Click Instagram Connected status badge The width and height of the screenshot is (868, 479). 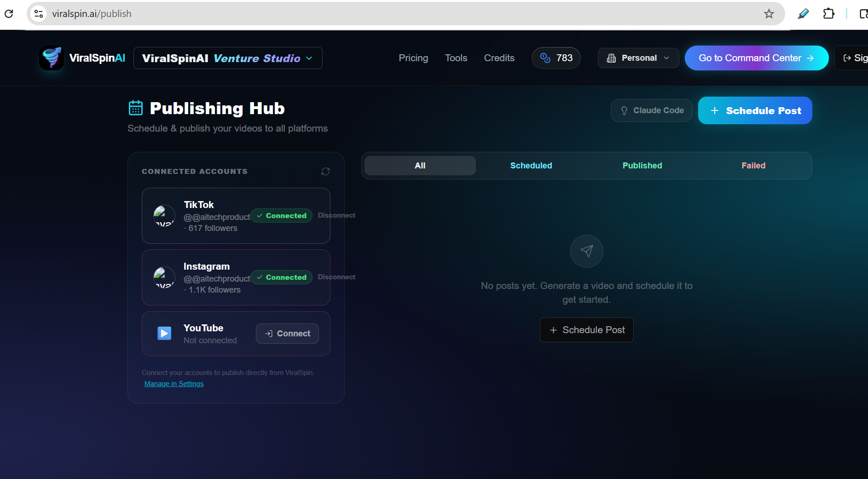click(282, 277)
